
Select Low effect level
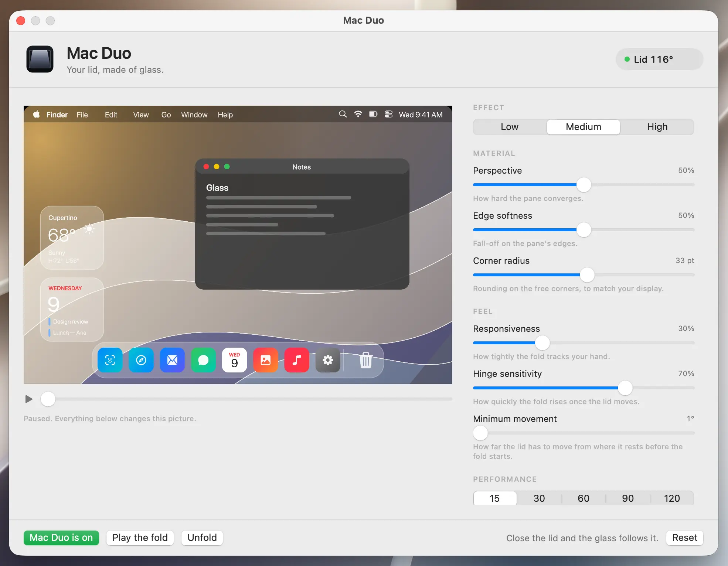(x=510, y=127)
